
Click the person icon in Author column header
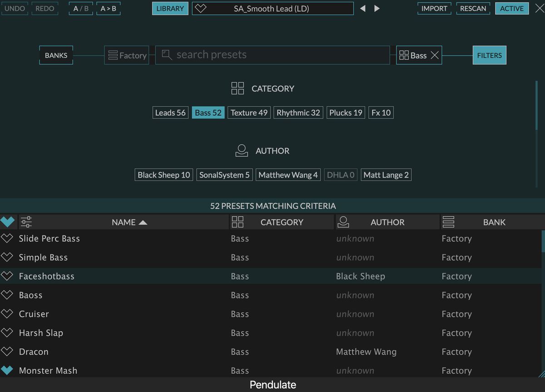343,222
